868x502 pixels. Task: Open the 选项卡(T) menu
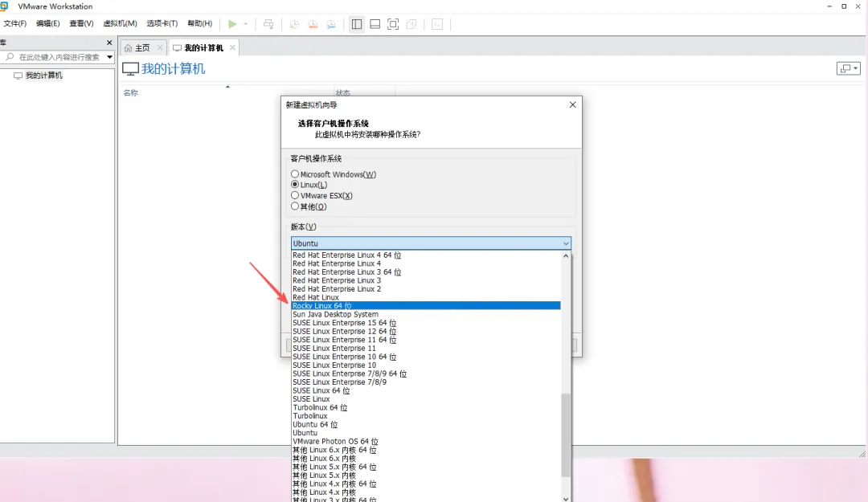pyautogui.click(x=162, y=23)
